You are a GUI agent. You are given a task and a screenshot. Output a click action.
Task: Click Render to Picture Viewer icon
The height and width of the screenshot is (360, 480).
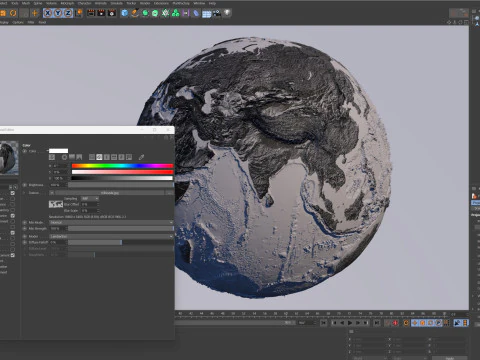101,13
